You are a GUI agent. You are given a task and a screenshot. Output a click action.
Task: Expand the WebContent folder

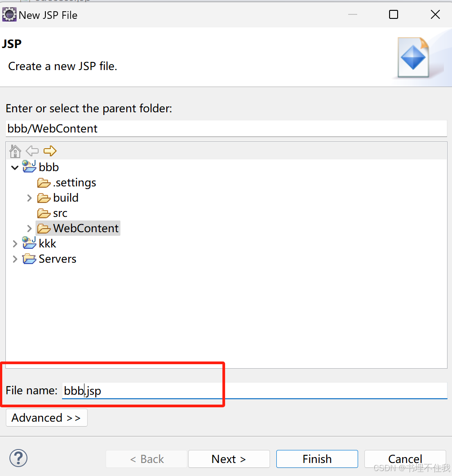pos(29,228)
